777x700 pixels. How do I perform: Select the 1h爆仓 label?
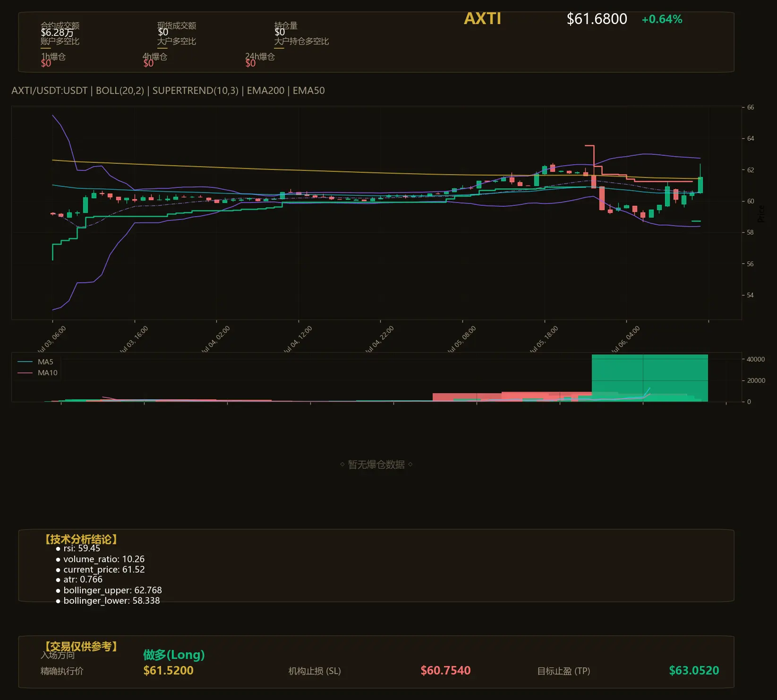[x=53, y=57]
